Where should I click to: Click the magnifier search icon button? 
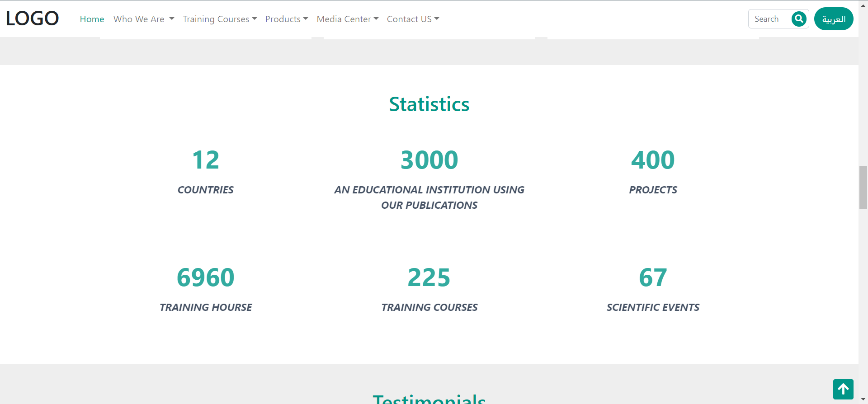click(x=799, y=19)
